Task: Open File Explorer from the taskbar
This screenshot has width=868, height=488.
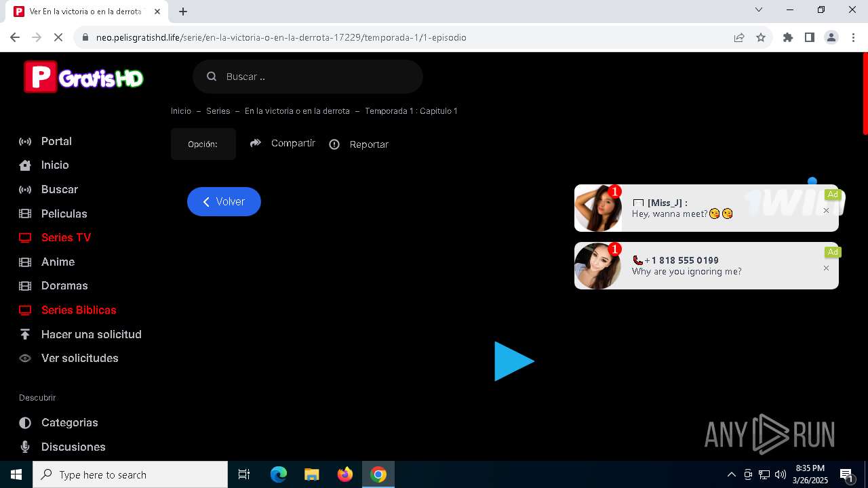Action: click(312, 474)
